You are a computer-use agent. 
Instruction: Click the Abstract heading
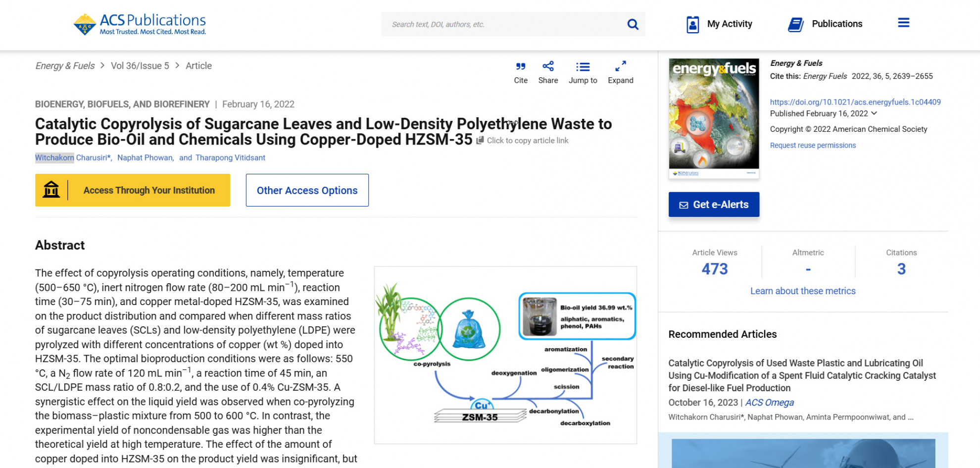pos(60,245)
